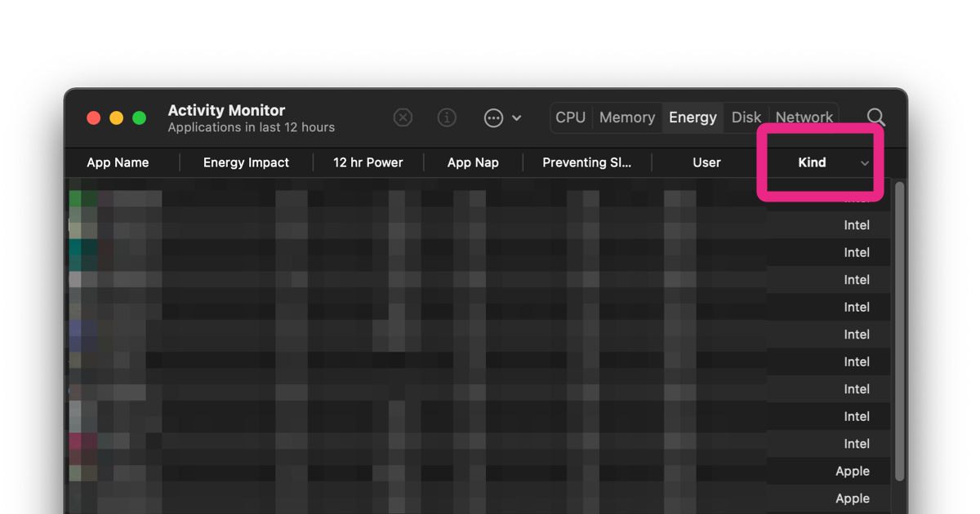980x514 pixels.
Task: Click the App Nap column header
Action: [x=473, y=162]
